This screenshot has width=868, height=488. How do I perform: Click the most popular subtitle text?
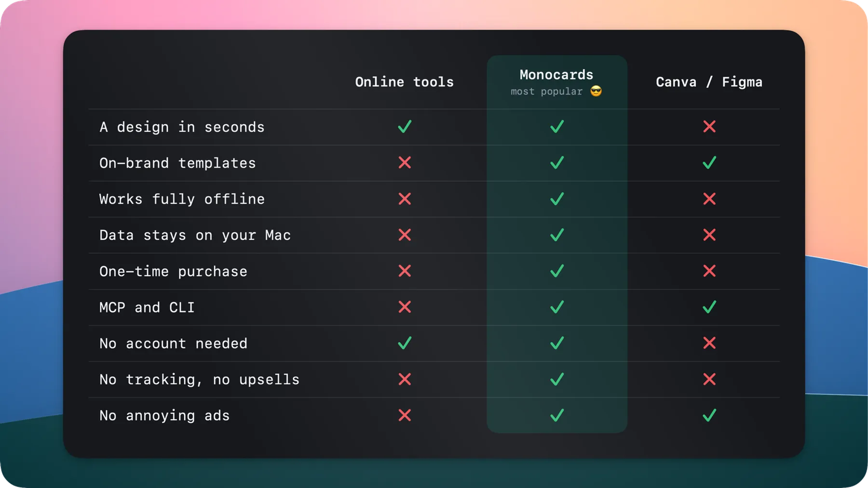[x=547, y=92]
